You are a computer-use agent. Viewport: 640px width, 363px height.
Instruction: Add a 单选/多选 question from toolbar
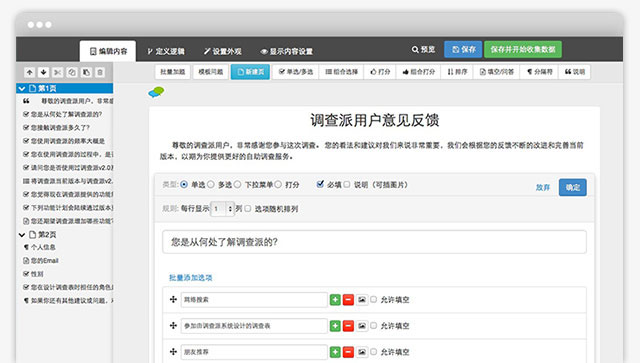(296, 72)
